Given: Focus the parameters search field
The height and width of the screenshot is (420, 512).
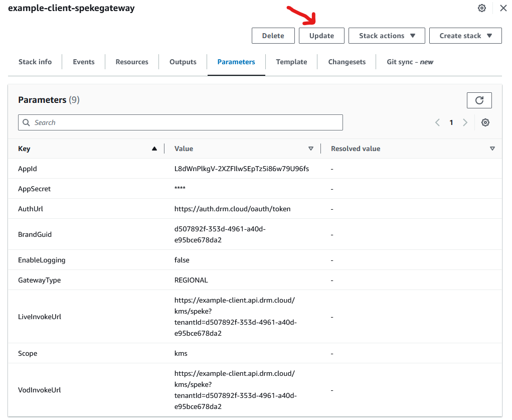Looking at the screenshot, I should 181,122.
